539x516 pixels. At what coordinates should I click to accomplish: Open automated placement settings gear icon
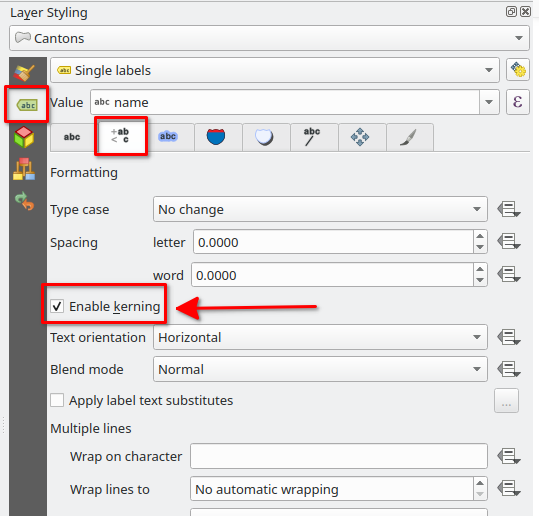click(518, 70)
